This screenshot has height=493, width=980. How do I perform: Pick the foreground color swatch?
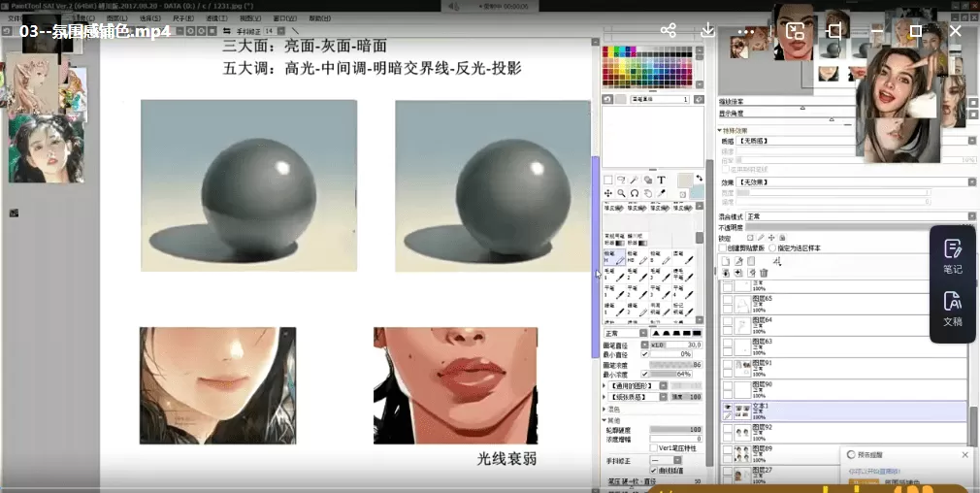pyautogui.click(x=686, y=180)
